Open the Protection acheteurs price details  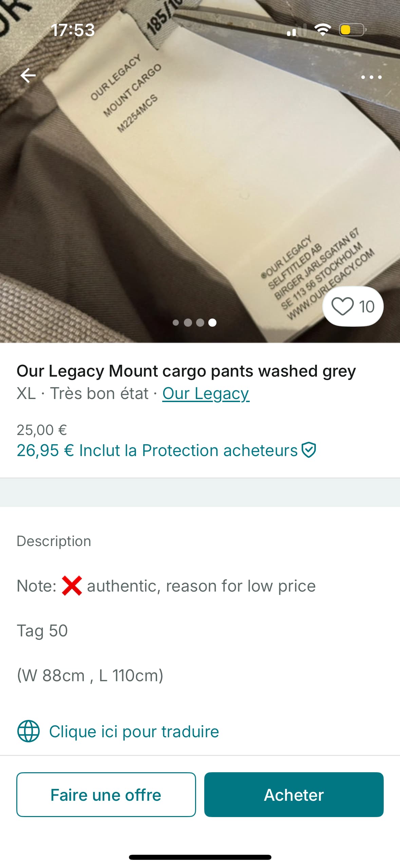[157, 451]
